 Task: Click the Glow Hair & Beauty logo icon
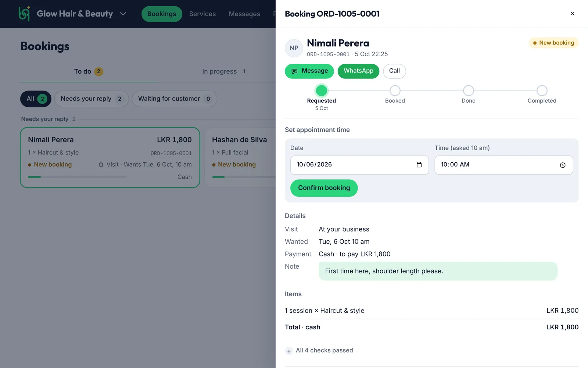(x=24, y=14)
